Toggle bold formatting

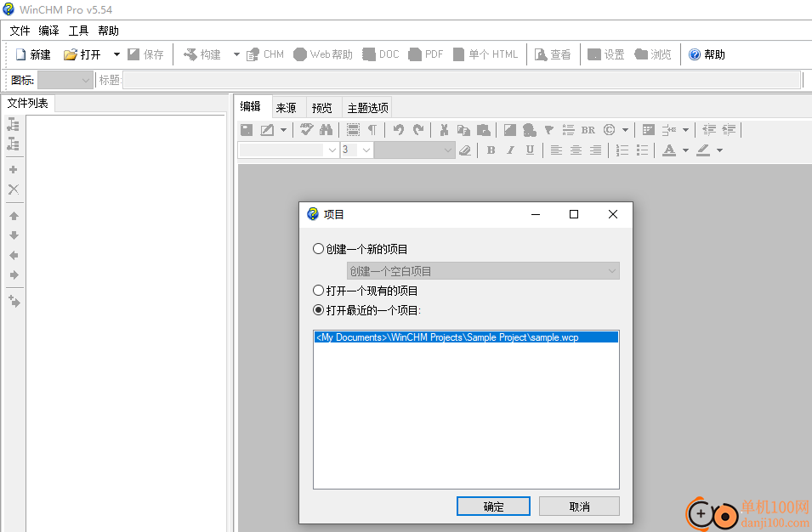(x=491, y=150)
